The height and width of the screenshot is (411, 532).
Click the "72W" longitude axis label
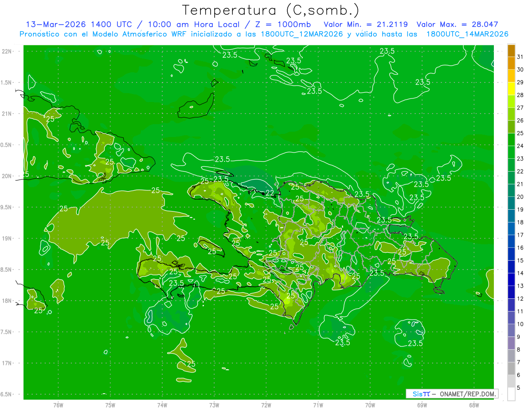pyautogui.click(x=266, y=405)
